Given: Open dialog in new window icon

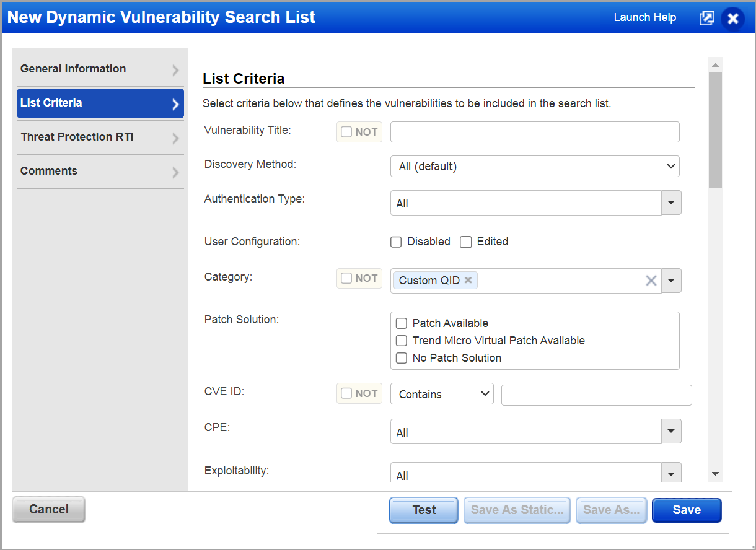Looking at the screenshot, I should (x=706, y=18).
